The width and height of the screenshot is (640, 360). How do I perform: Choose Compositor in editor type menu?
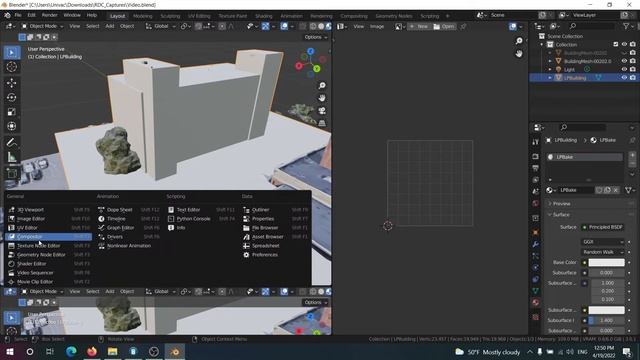49,236
